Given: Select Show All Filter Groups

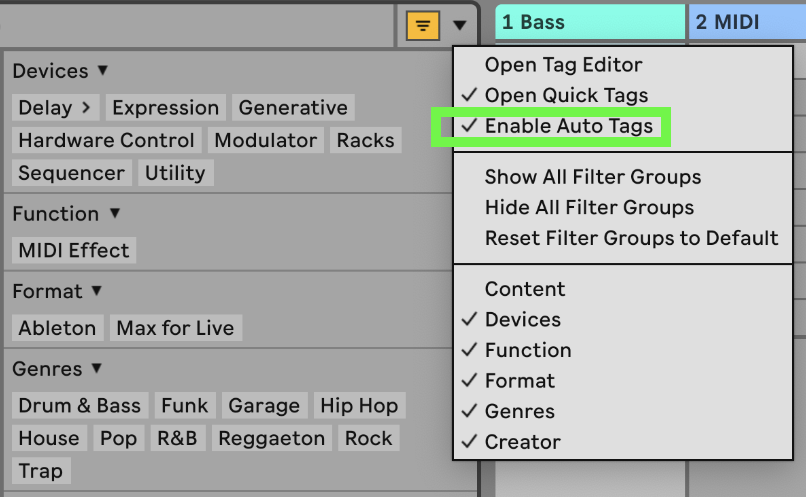Looking at the screenshot, I should pos(593,177).
